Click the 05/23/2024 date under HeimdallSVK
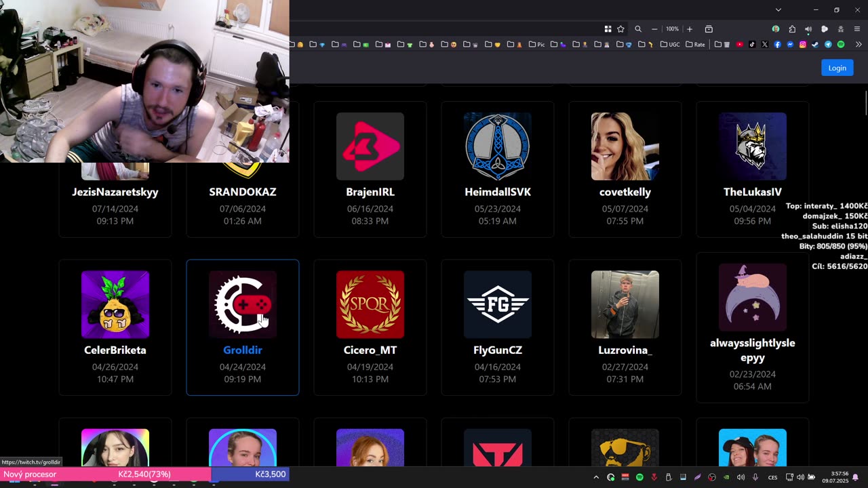Viewport: 868px width, 488px height. coord(498,209)
